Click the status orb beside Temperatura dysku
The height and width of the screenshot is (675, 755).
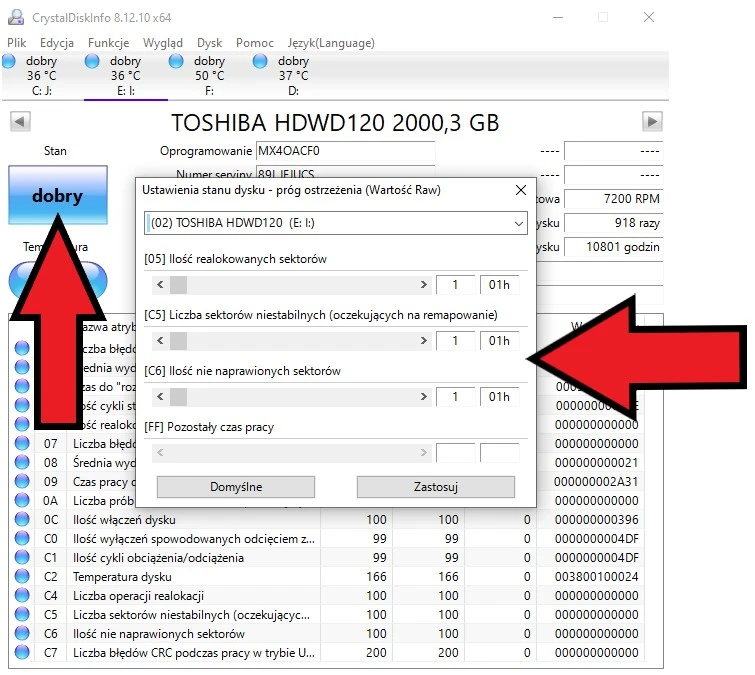22,577
